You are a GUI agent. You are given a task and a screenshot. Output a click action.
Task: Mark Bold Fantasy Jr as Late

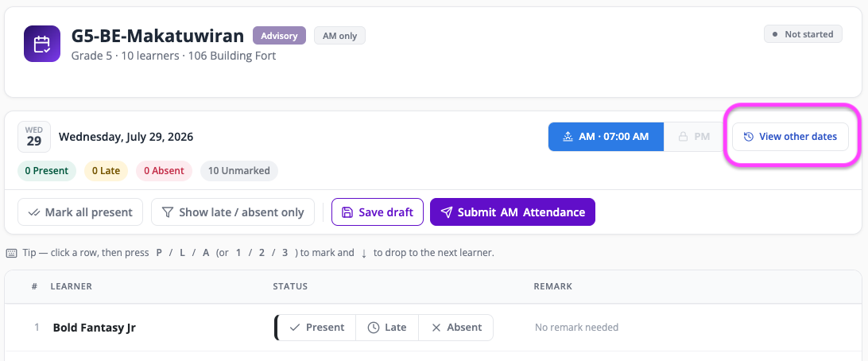coord(387,328)
